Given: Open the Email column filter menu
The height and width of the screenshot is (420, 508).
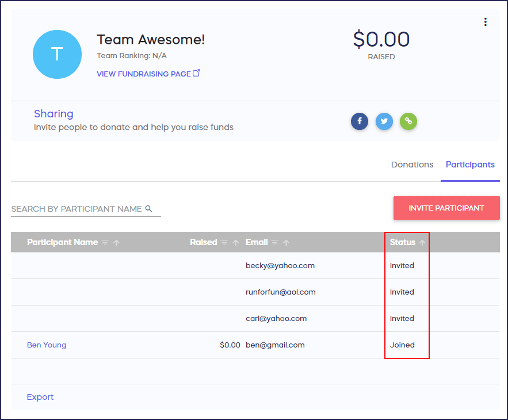Looking at the screenshot, I should pyautogui.click(x=275, y=243).
